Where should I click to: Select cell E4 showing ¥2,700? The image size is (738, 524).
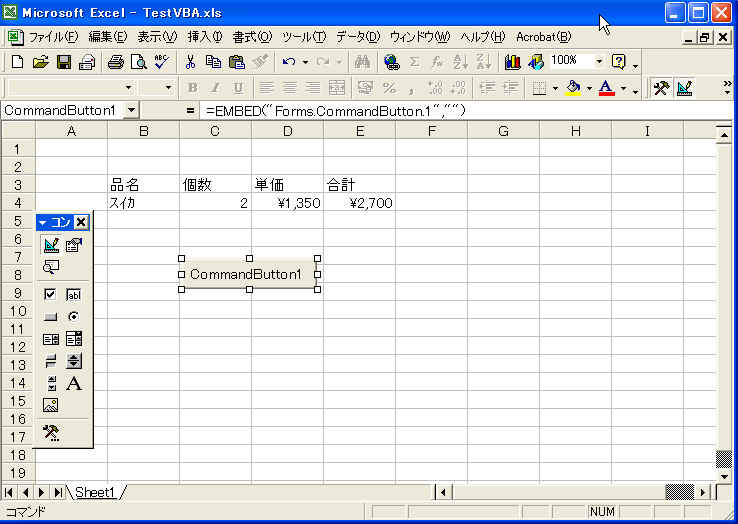[360, 203]
